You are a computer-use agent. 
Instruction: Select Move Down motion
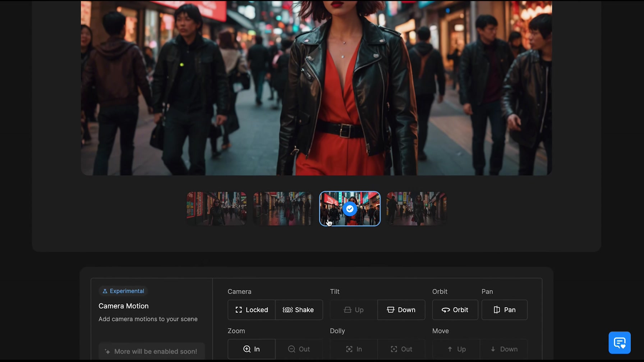504,349
